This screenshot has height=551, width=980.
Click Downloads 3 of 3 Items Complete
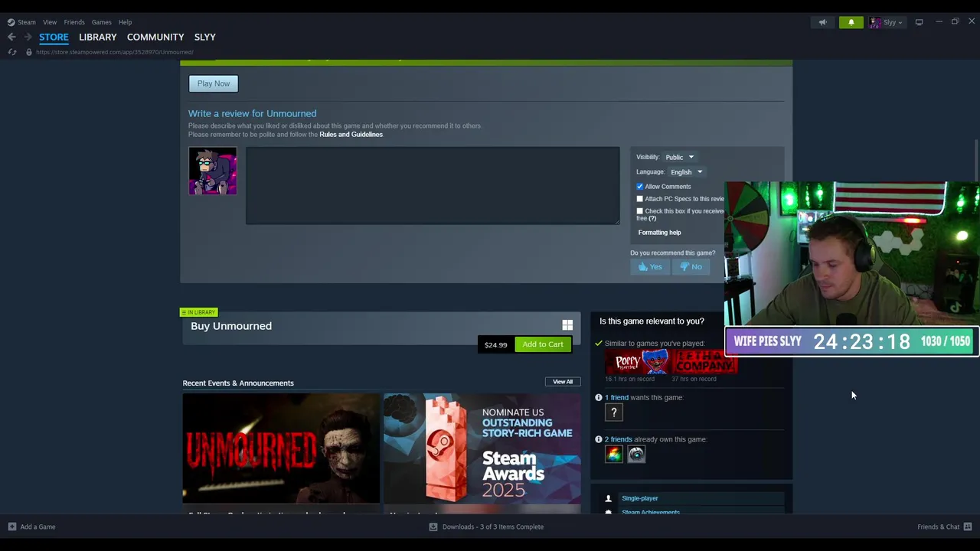pyautogui.click(x=493, y=527)
